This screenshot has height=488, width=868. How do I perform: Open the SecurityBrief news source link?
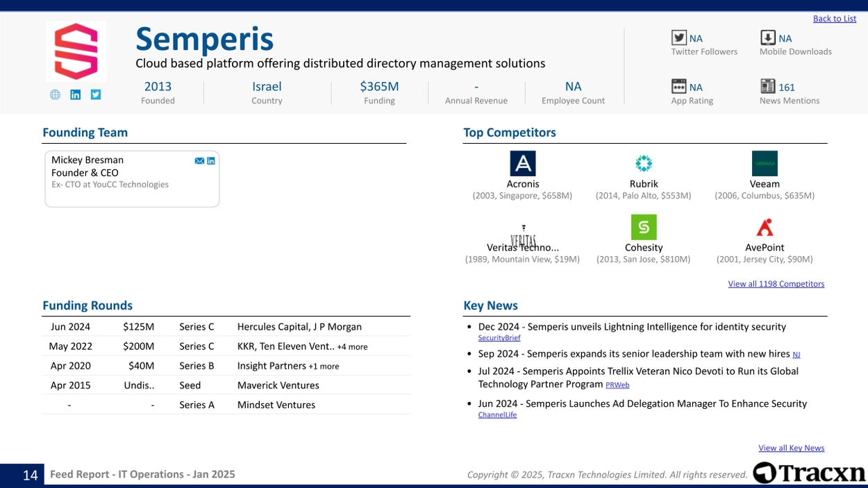pyautogui.click(x=499, y=338)
